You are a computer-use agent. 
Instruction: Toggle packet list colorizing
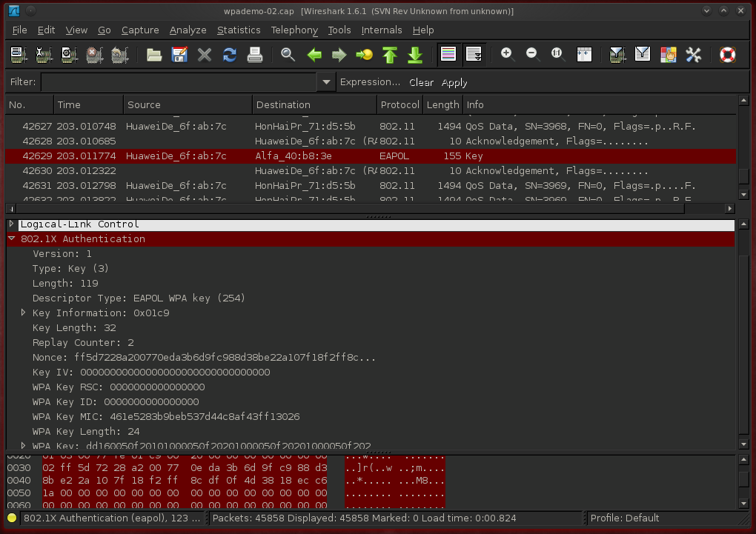click(x=448, y=55)
